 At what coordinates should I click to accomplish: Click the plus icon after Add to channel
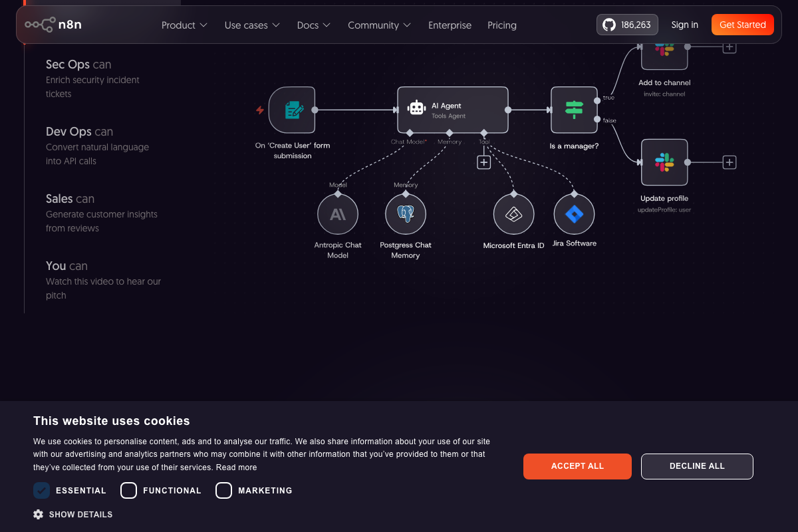pos(730,47)
